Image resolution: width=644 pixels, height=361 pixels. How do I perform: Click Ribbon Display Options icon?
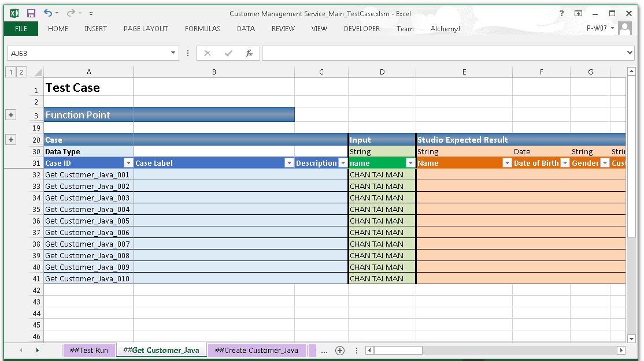pyautogui.click(x=578, y=13)
